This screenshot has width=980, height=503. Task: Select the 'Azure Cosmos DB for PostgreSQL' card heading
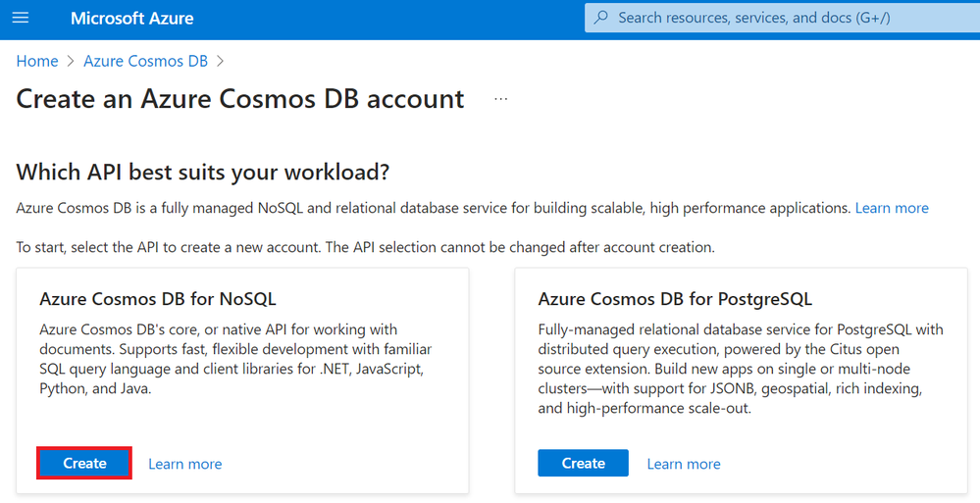tap(675, 299)
